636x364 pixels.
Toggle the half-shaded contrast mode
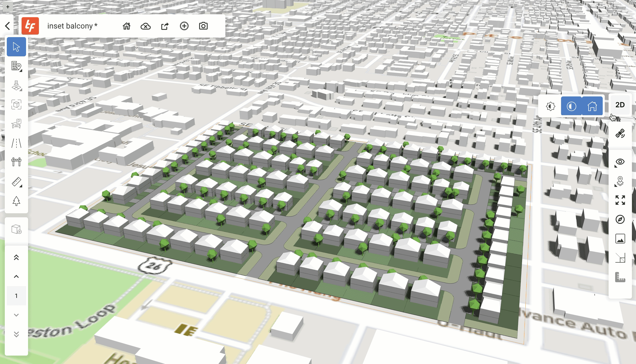pos(571,106)
